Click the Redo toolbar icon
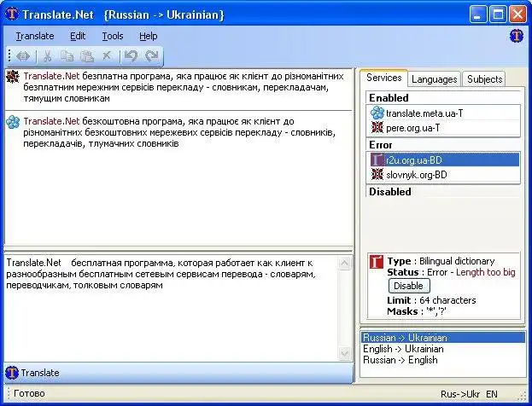 [151, 56]
